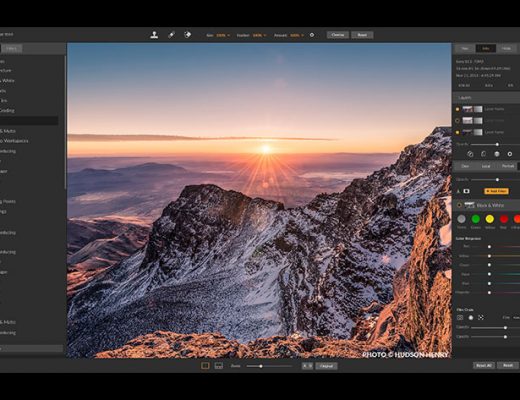Toggle visibility of the bottom layer
The height and width of the screenshot is (400, 520).
(x=457, y=132)
